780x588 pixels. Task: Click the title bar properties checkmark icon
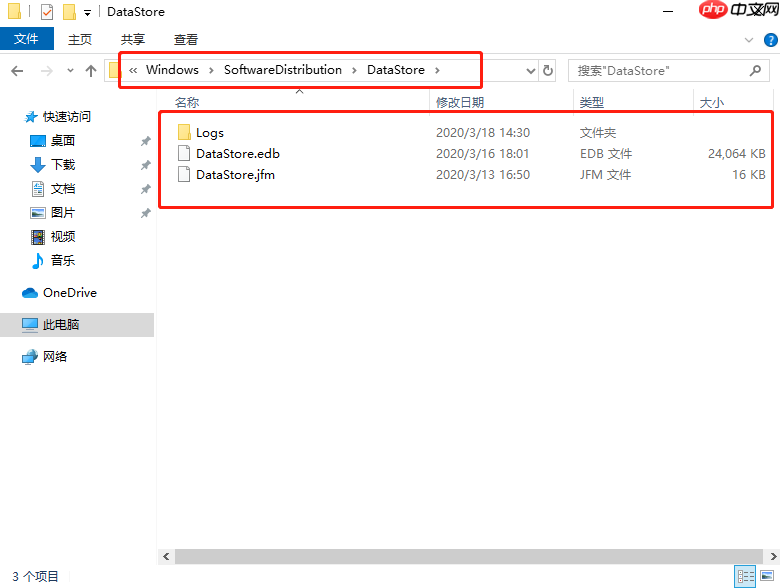tap(46, 11)
